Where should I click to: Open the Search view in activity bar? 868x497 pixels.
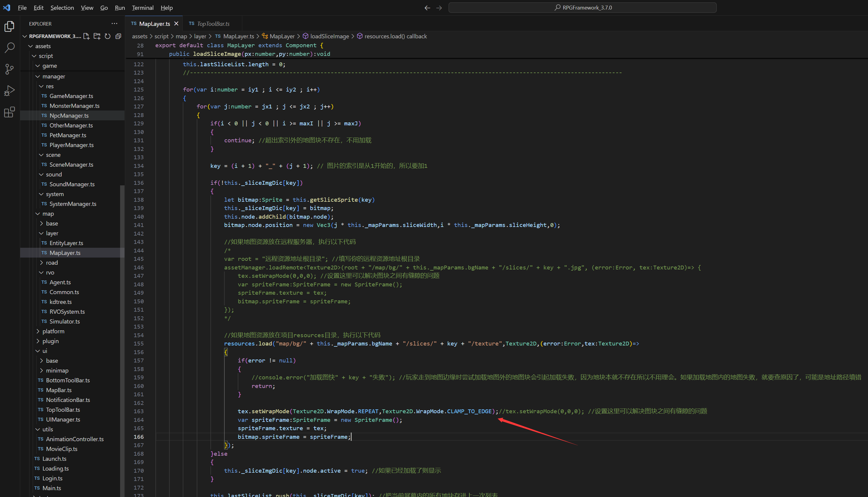point(9,48)
